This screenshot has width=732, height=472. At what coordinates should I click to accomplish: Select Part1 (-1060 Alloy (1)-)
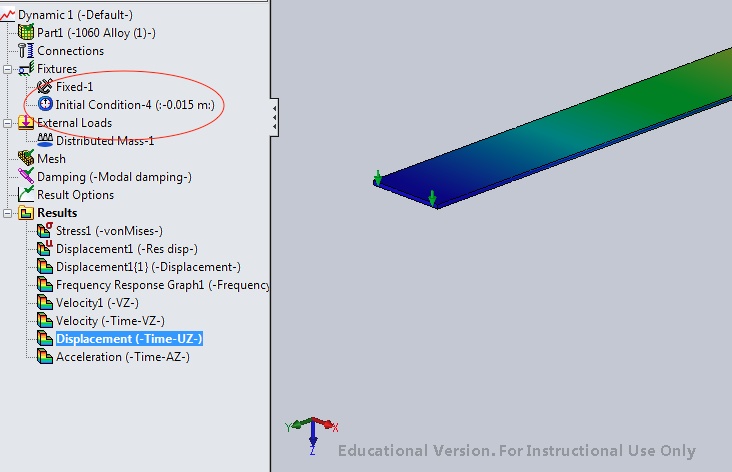point(96,33)
